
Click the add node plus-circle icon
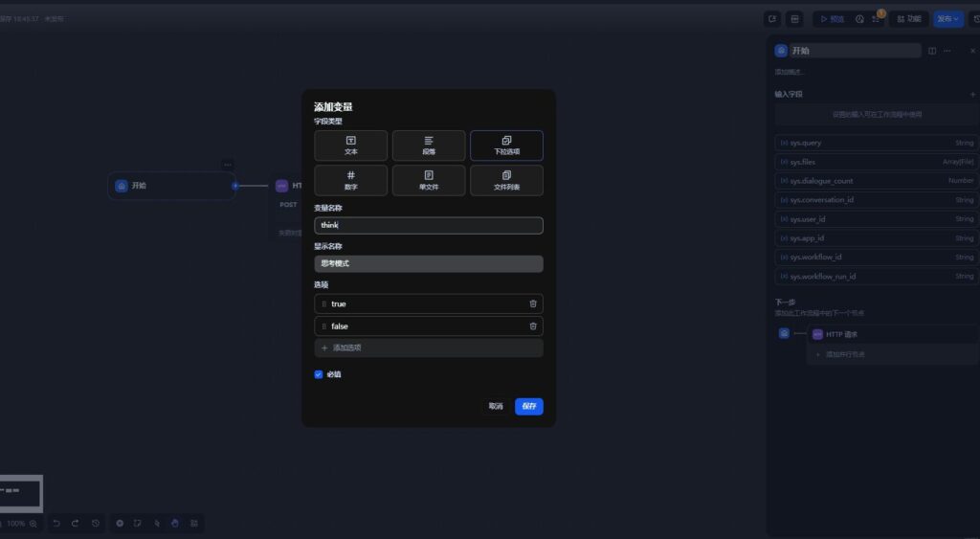click(x=120, y=524)
